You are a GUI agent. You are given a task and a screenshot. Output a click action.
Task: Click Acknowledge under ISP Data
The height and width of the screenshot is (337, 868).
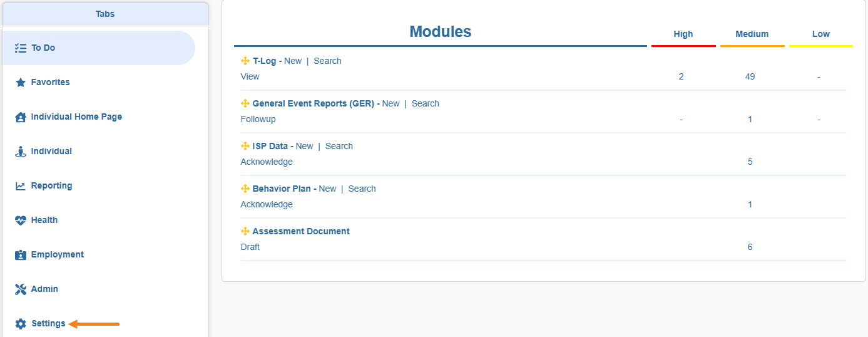click(x=266, y=162)
